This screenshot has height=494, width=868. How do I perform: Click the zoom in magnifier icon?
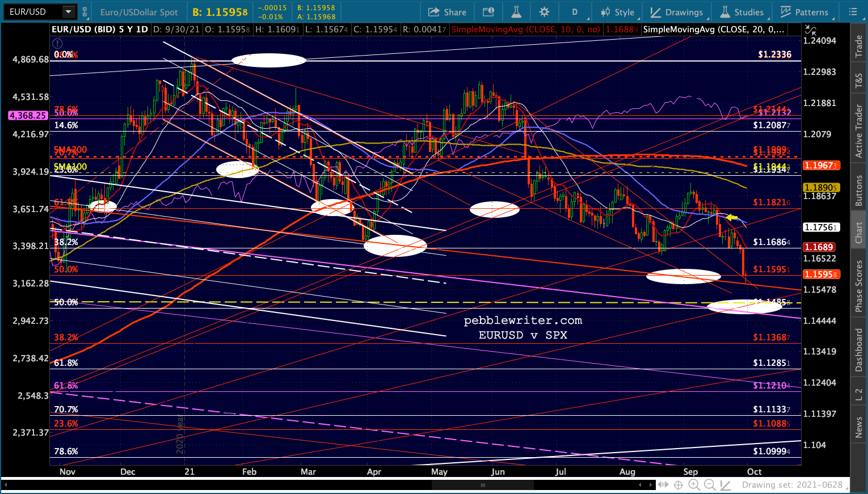(x=694, y=485)
